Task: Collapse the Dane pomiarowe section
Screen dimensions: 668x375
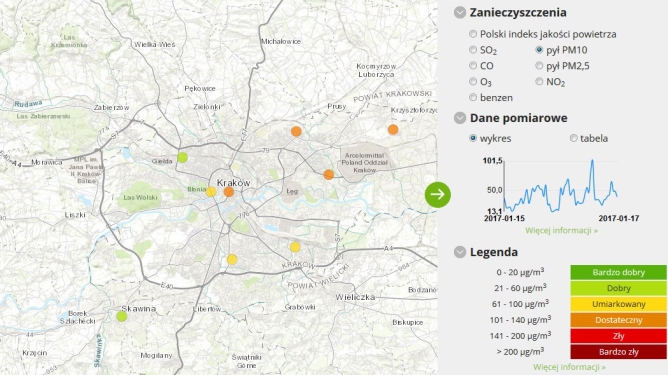Action: (x=460, y=118)
